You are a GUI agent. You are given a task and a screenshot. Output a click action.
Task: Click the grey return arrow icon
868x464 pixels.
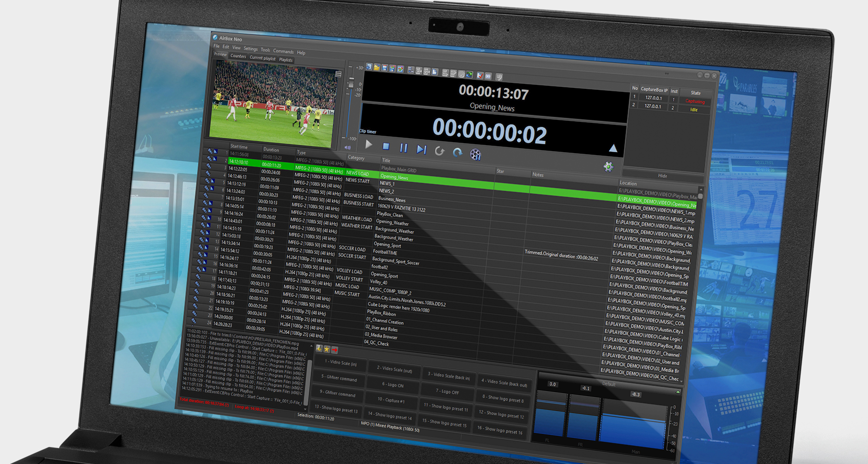[x=439, y=151]
